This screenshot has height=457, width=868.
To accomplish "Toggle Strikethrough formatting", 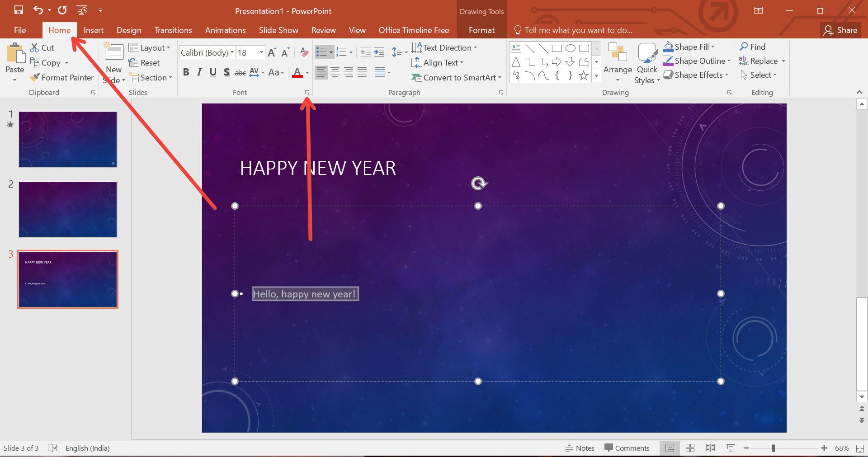I will [x=241, y=72].
